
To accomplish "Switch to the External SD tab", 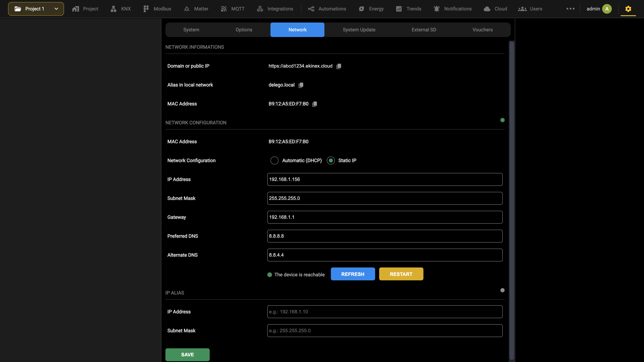I will point(424,30).
